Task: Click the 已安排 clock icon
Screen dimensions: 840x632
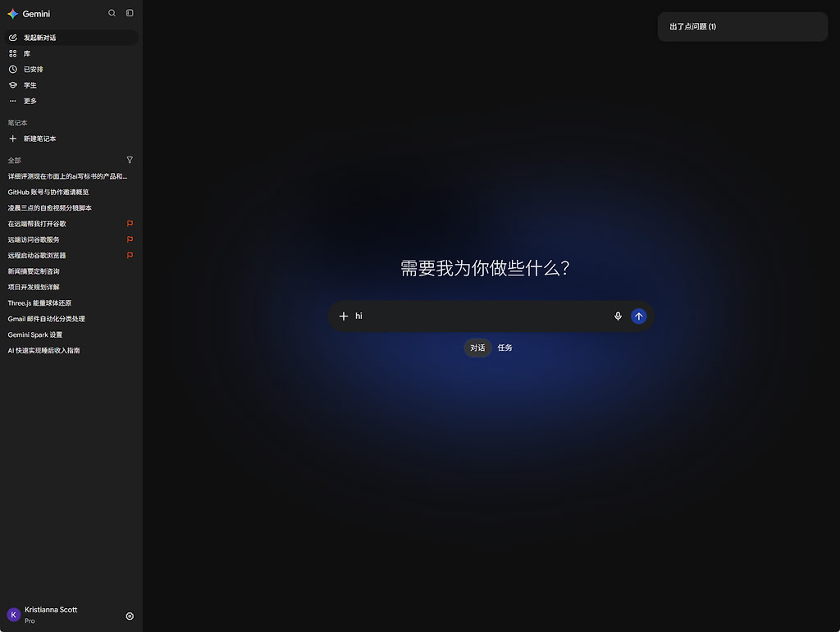Action: (x=13, y=69)
